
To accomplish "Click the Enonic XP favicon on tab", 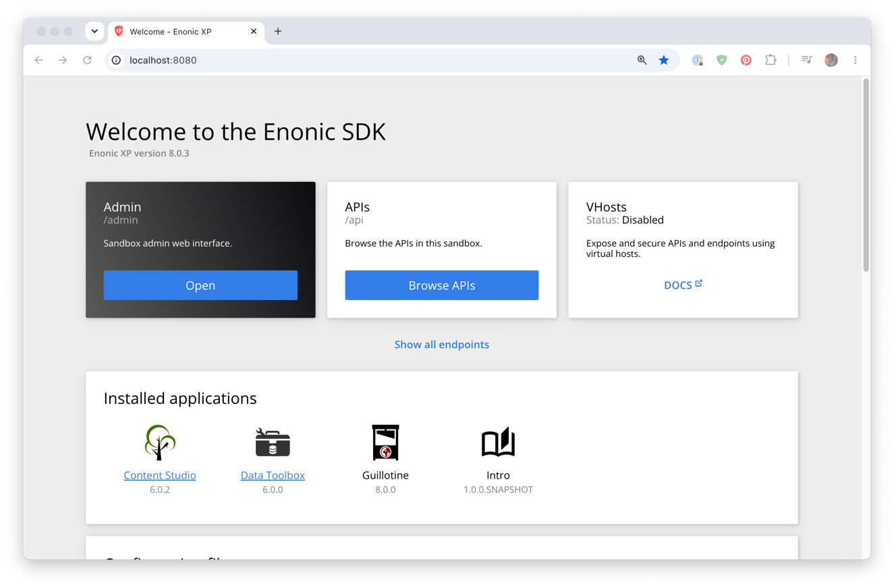I will click(119, 31).
